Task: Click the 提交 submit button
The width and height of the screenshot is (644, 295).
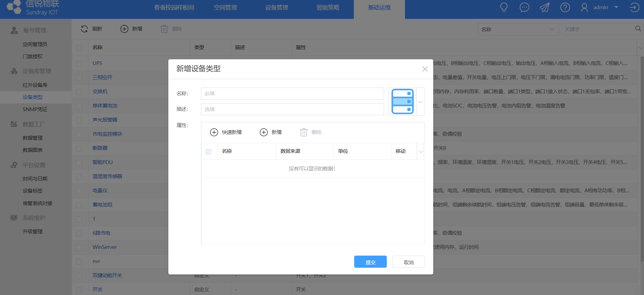Action: (370, 262)
